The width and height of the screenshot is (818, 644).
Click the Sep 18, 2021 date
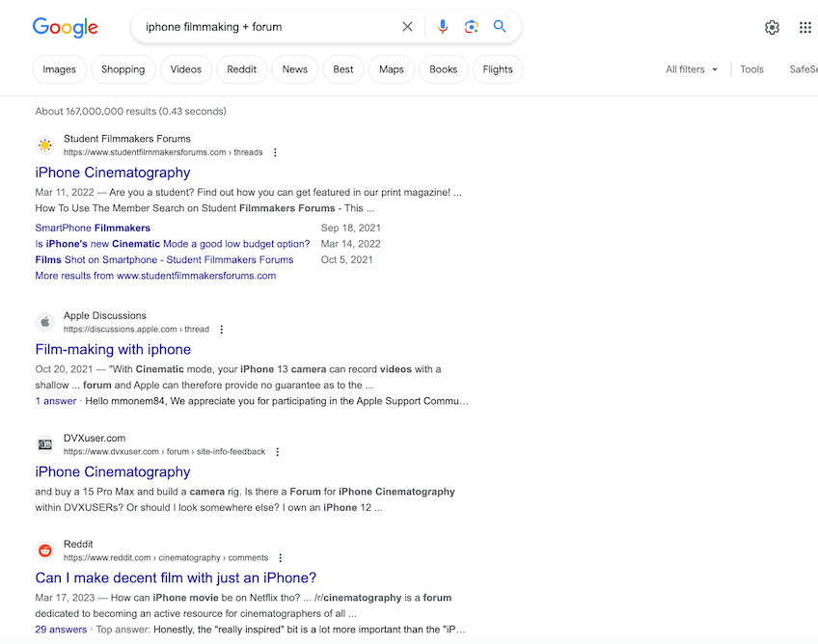[x=350, y=228]
